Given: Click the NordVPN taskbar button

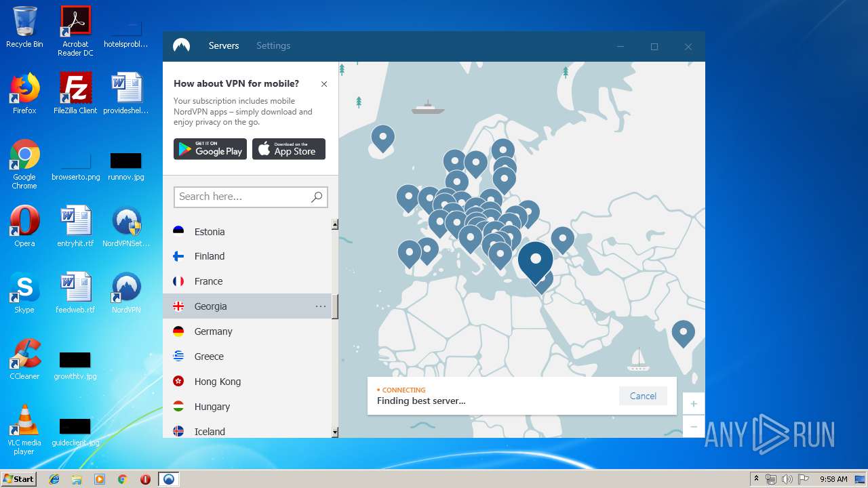Looking at the screenshot, I should click(x=169, y=479).
